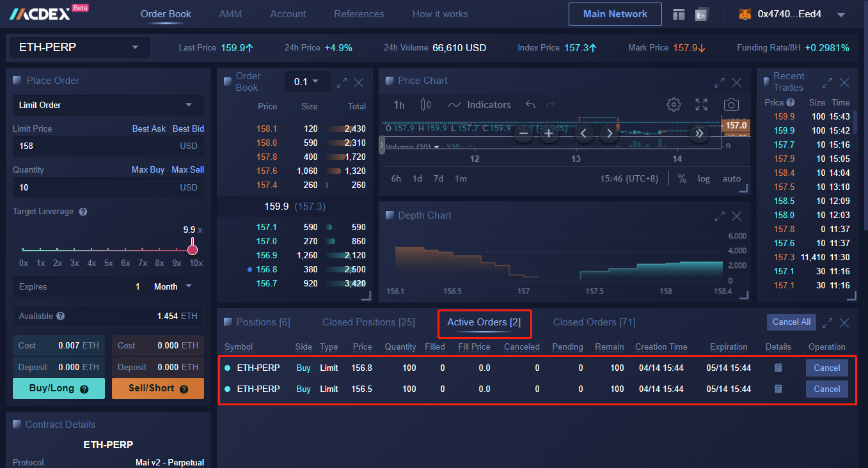Cancel the 156.8 limit order
868x468 pixels.
click(x=827, y=368)
